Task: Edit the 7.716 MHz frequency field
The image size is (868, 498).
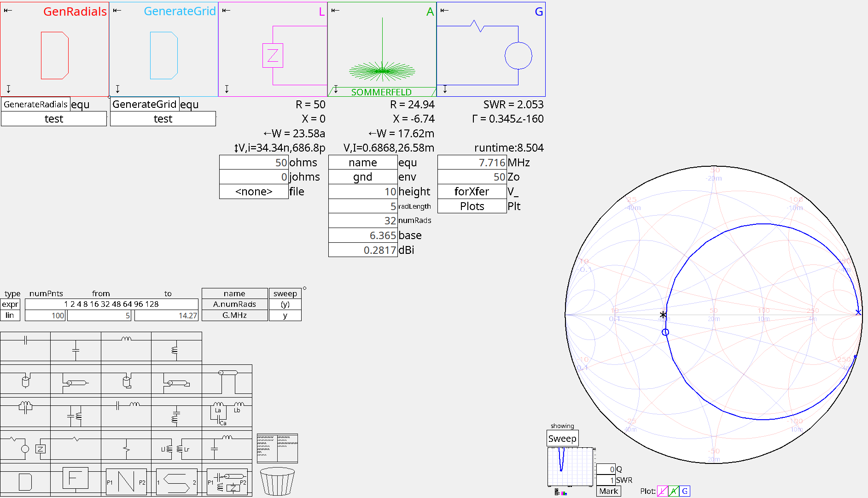Action: (472, 163)
